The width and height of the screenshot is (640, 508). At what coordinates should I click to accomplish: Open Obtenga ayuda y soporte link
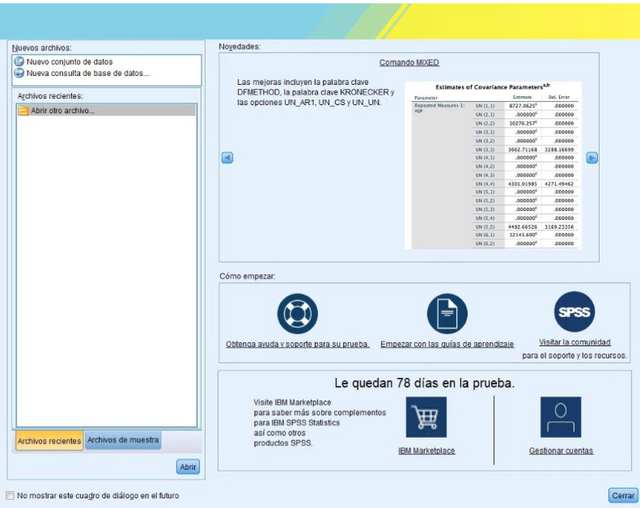298,344
